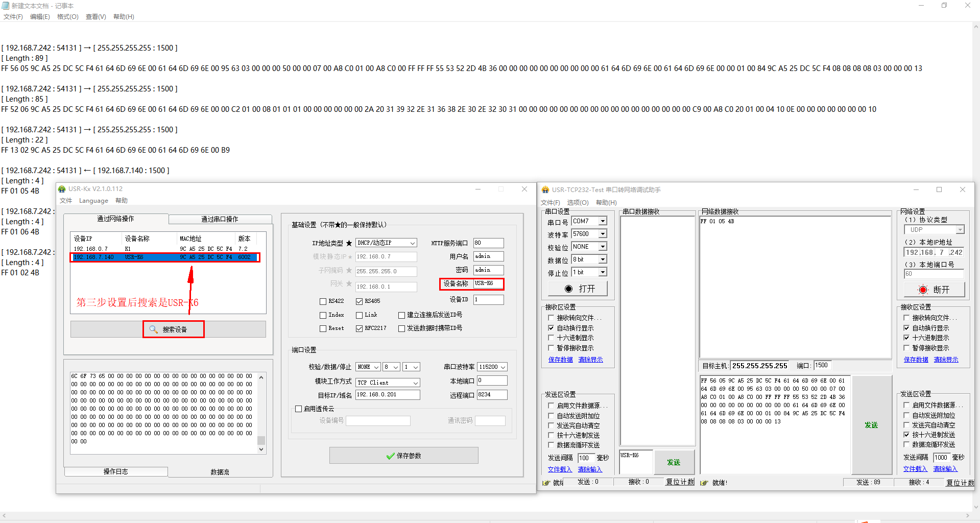The image size is (980, 523).
Task: Toggle network-side 按十六进制发送 checkbox
Action: 907,435
